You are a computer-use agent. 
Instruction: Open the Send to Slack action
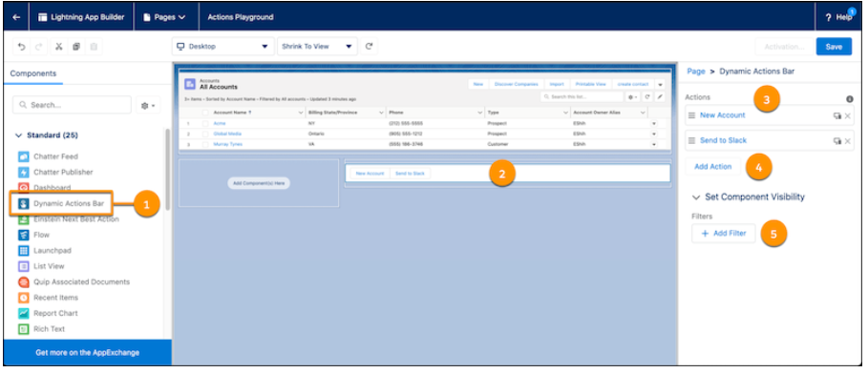[x=723, y=140]
